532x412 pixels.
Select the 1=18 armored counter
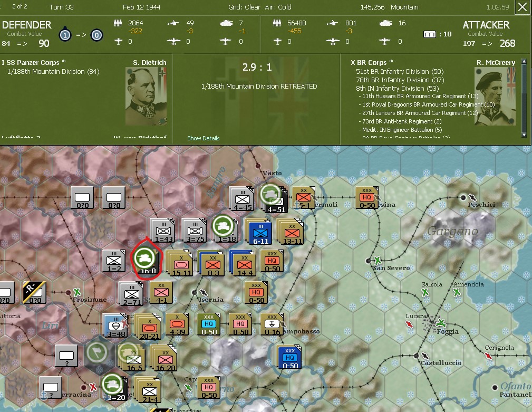pyautogui.click(x=225, y=230)
